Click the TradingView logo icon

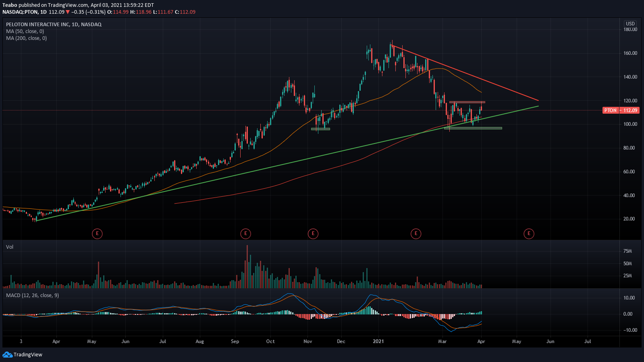7,355
